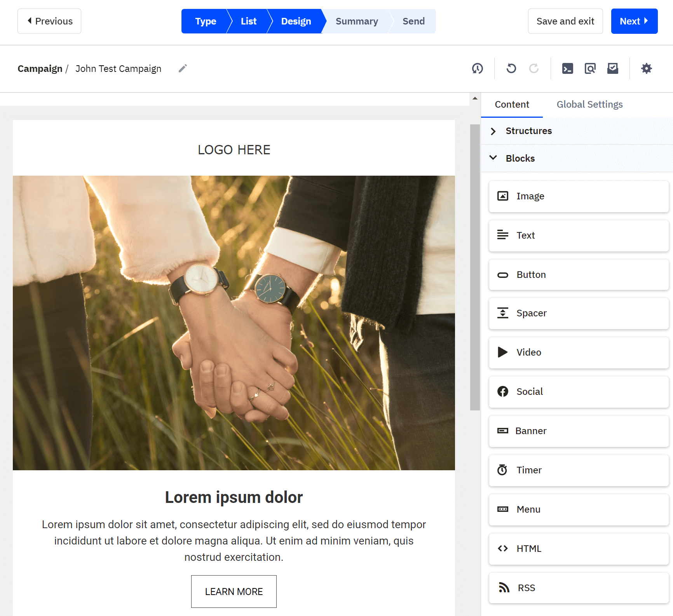
Task: Open editor settings gear icon
Action: (x=647, y=68)
